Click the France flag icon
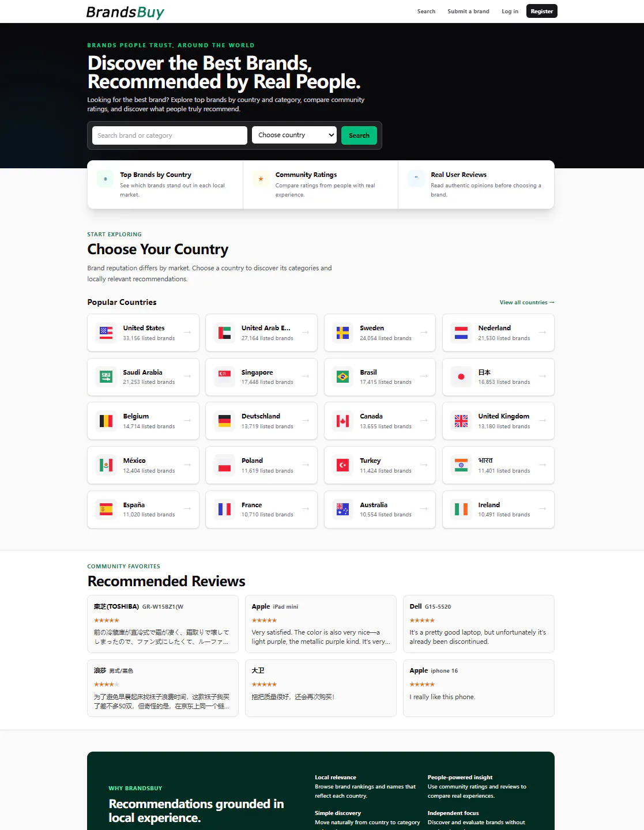Viewport: 644px width, 830px height. (x=225, y=510)
